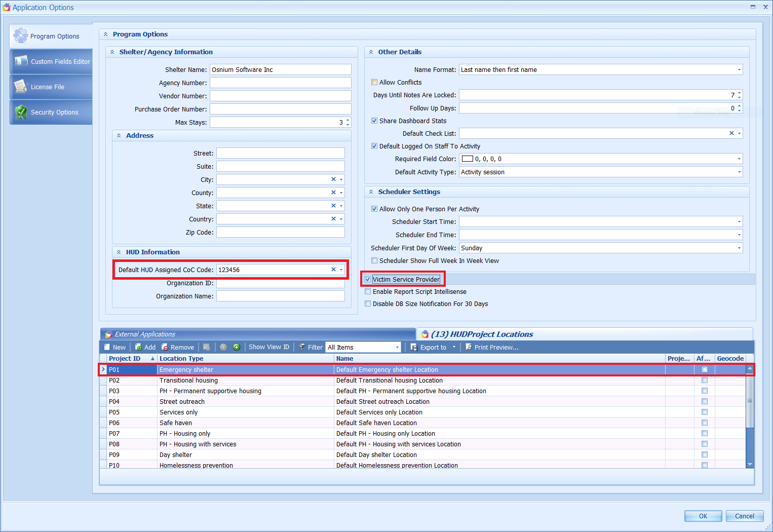This screenshot has width=773, height=532.
Task: Open Export to dropdown arrow
Action: point(454,347)
